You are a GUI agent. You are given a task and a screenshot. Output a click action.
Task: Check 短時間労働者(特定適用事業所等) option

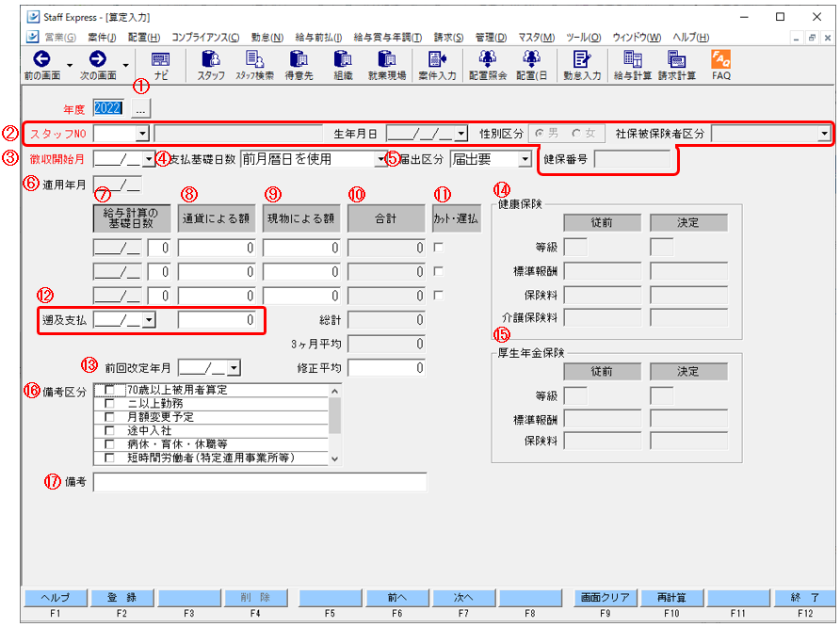tap(109, 458)
